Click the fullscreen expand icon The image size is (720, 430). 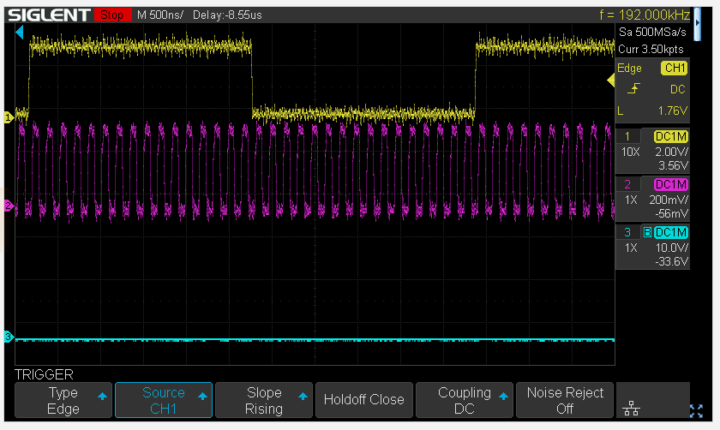[697, 410]
